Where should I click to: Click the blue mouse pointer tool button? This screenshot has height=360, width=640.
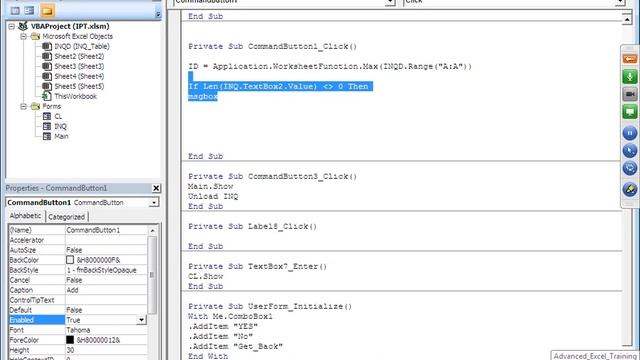click(x=630, y=151)
